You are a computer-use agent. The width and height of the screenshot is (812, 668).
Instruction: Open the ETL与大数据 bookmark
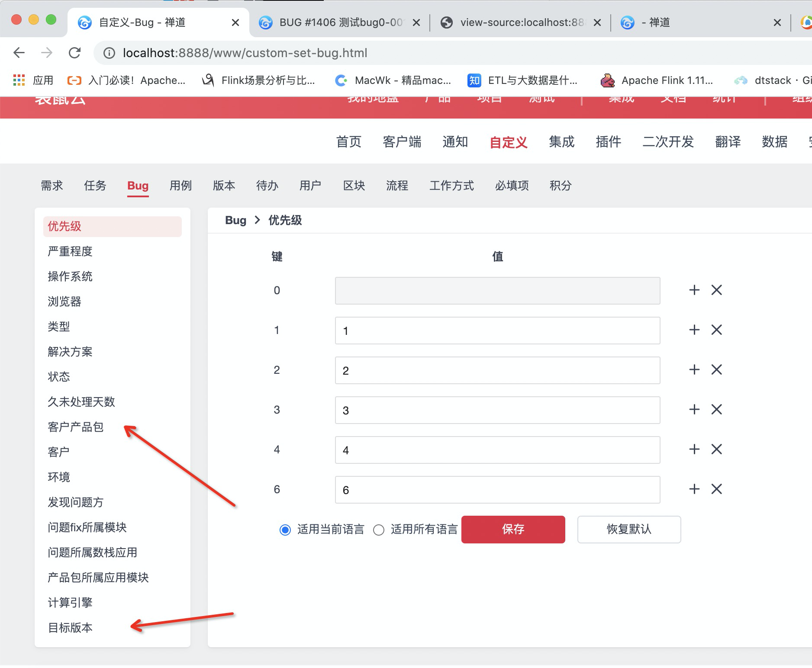point(522,80)
